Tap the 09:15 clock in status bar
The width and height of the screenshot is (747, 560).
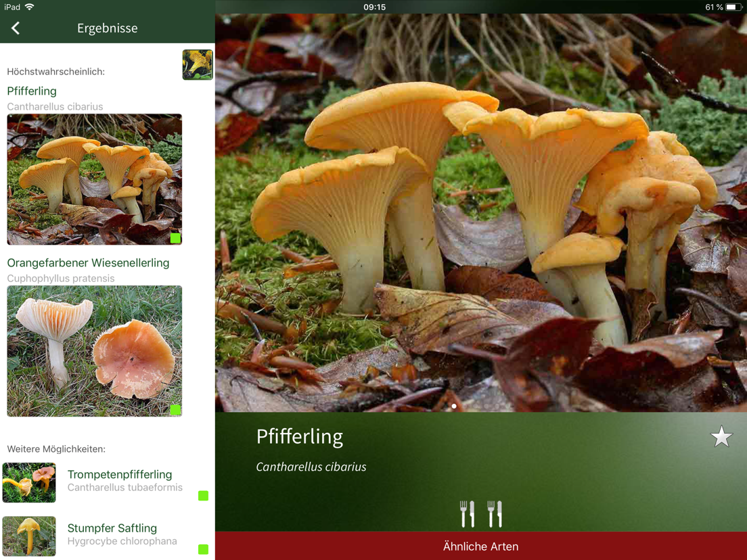[x=374, y=7]
